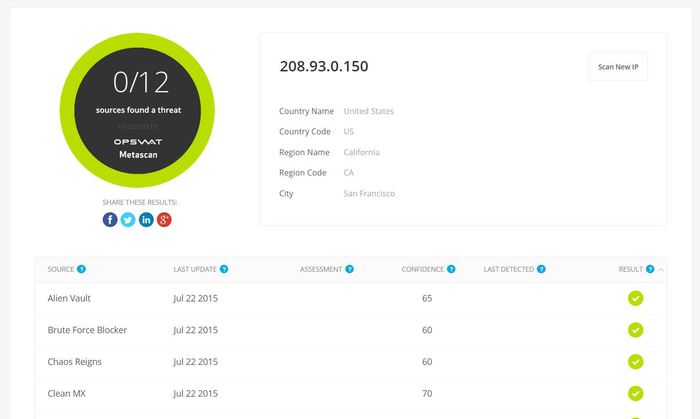Click the CA region code value

(x=349, y=173)
